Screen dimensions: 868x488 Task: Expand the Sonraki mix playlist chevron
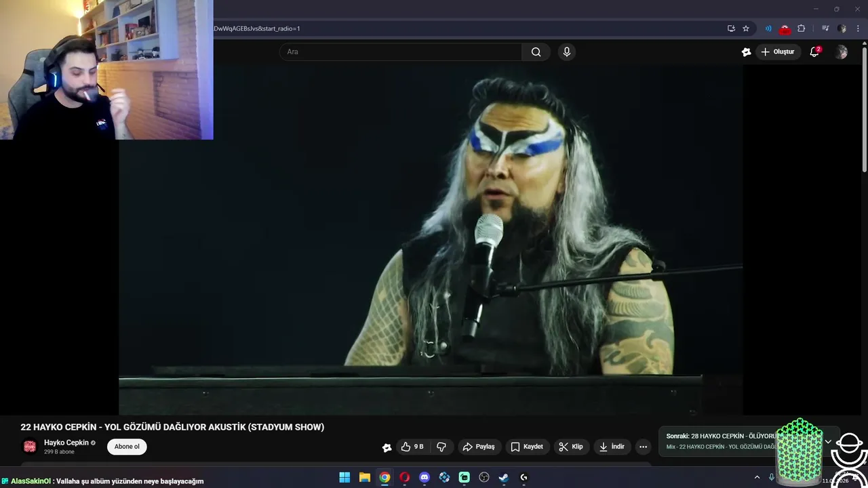pos(828,441)
